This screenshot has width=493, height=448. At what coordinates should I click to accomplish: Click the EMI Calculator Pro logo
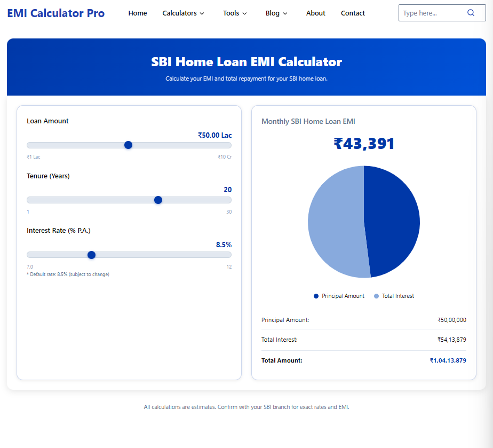coord(55,13)
